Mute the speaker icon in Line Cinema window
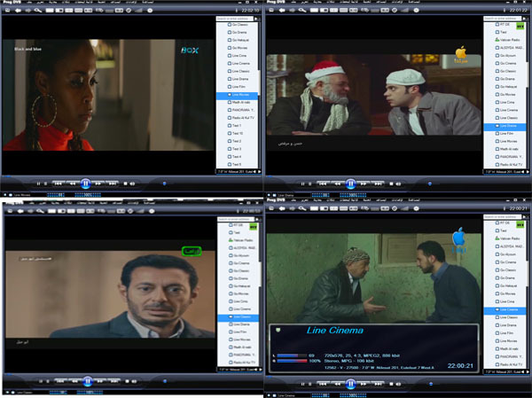This screenshot has height=398, width=532. [398, 384]
